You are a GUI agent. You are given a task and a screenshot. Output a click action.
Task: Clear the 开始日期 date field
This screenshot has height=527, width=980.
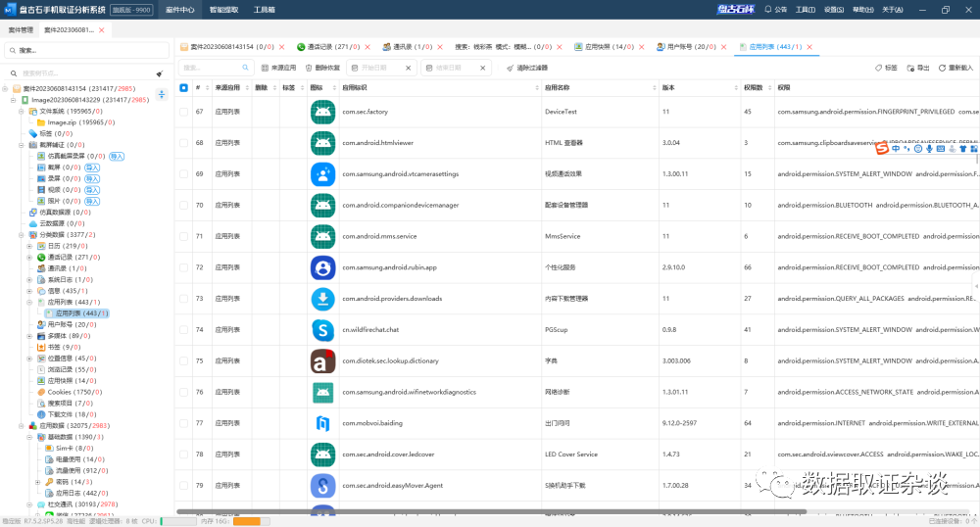tap(408, 68)
